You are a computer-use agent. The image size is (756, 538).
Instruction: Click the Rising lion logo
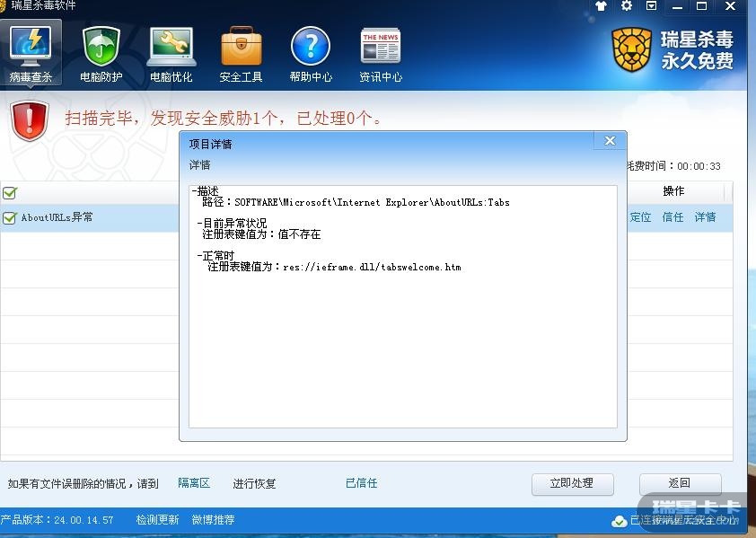tap(631, 49)
